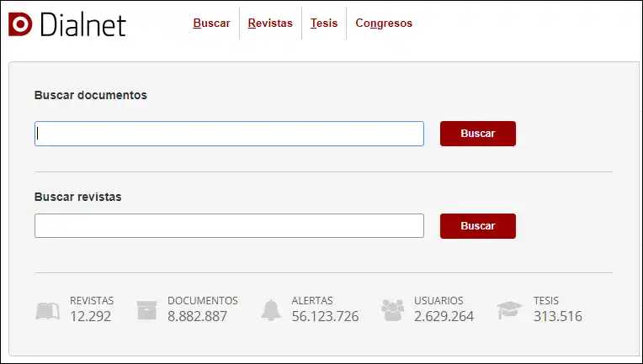The height and width of the screenshot is (364, 643).
Task: Click the USUARIOS statistic label
Action: tap(438, 301)
